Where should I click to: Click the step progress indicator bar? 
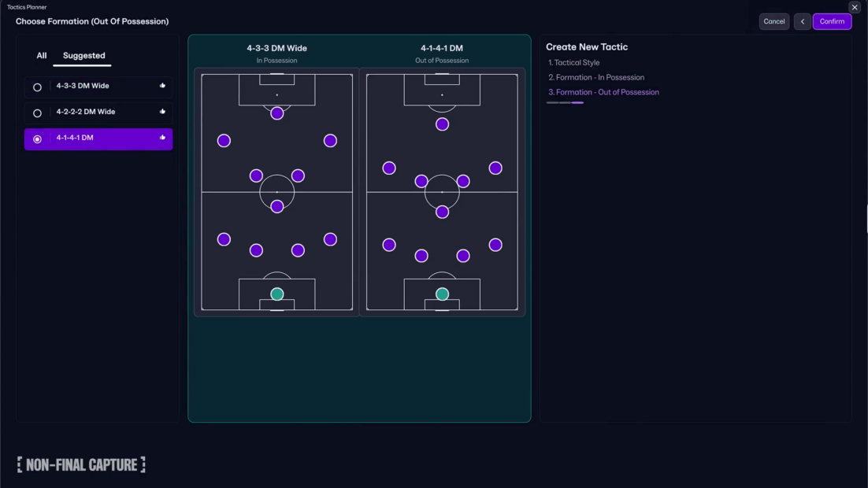pos(565,101)
